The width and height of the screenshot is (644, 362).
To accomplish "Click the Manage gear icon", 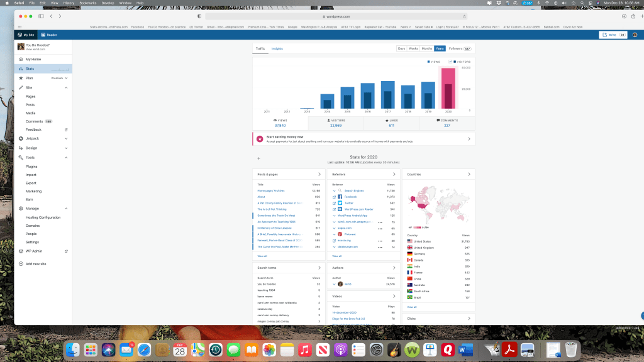I will [x=21, y=208].
